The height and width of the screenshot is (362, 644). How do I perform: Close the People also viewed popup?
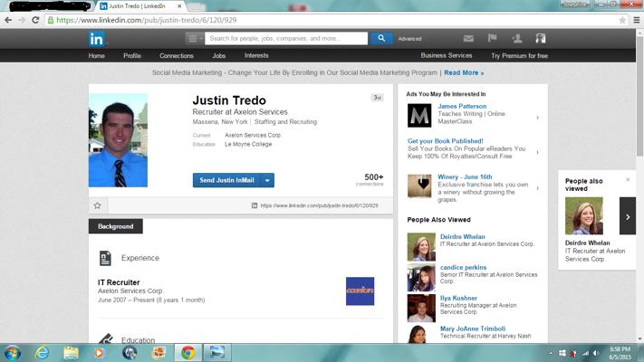point(628,180)
